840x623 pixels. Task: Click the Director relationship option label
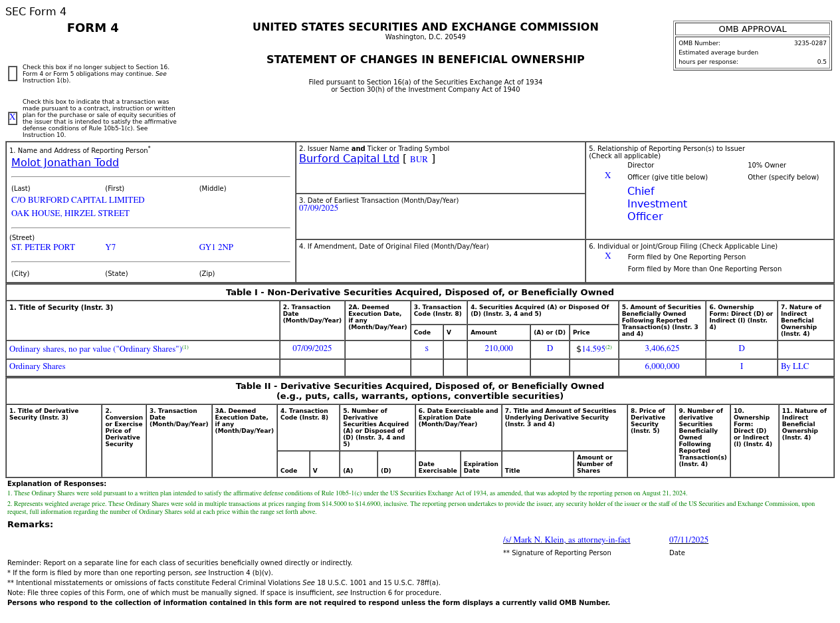(x=641, y=166)
